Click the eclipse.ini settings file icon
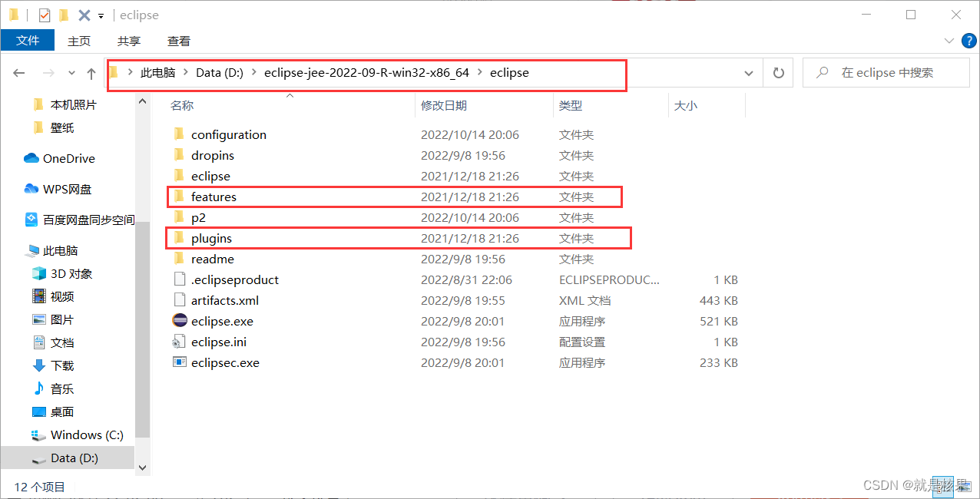This screenshot has height=499, width=980. pyautogui.click(x=179, y=342)
